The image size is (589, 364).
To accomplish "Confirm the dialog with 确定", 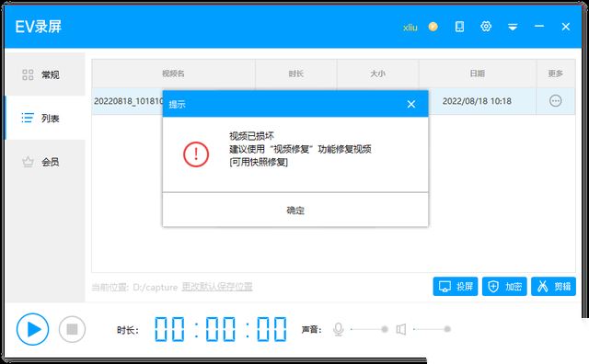I will pos(295,210).
